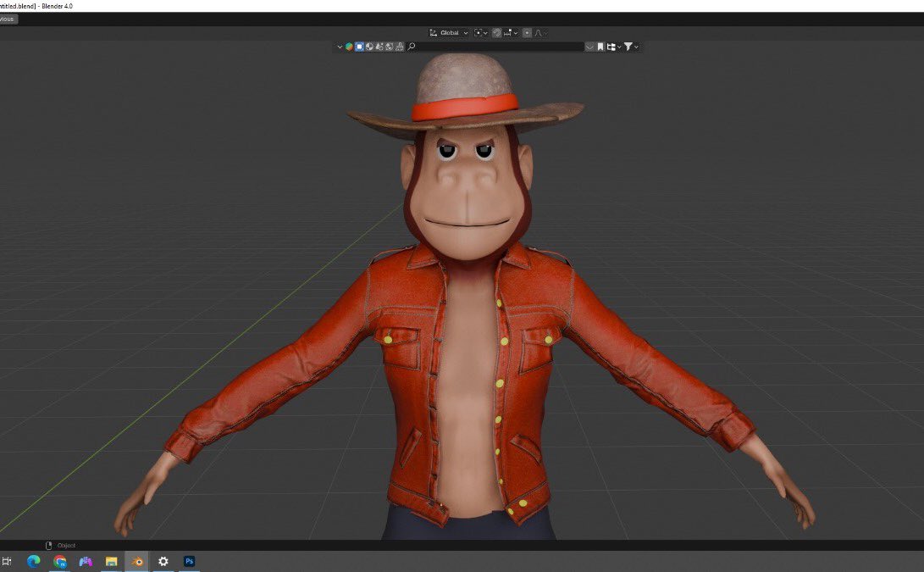Click the Blender taskbar icon

pyautogui.click(x=137, y=561)
